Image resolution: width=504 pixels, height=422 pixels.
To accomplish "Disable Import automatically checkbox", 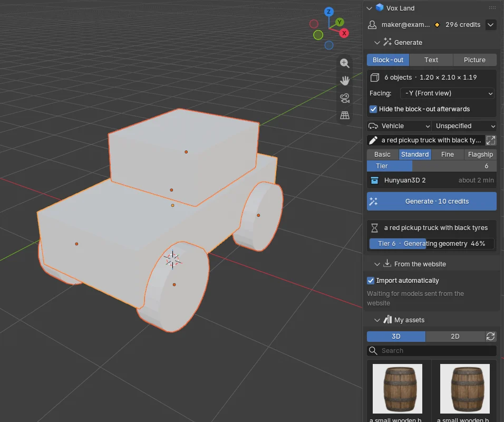I will tap(371, 281).
